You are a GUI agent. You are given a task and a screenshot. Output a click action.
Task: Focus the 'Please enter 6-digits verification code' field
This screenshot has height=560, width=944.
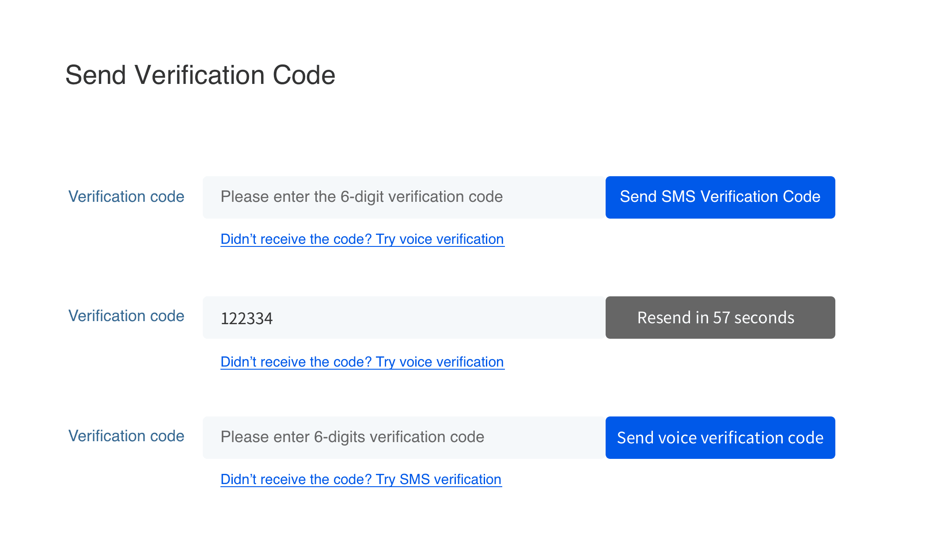pos(404,437)
